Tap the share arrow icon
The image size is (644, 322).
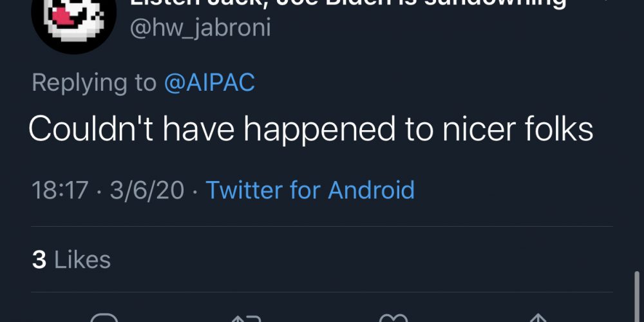click(536, 318)
